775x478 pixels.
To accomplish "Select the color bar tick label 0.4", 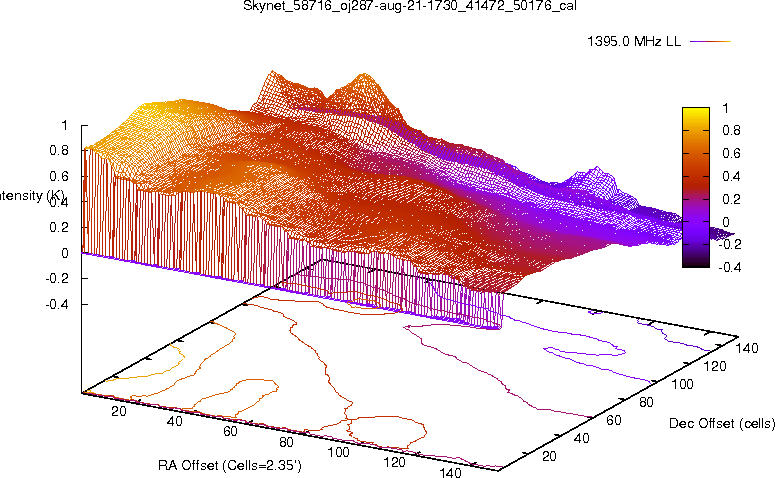I will 731,176.
